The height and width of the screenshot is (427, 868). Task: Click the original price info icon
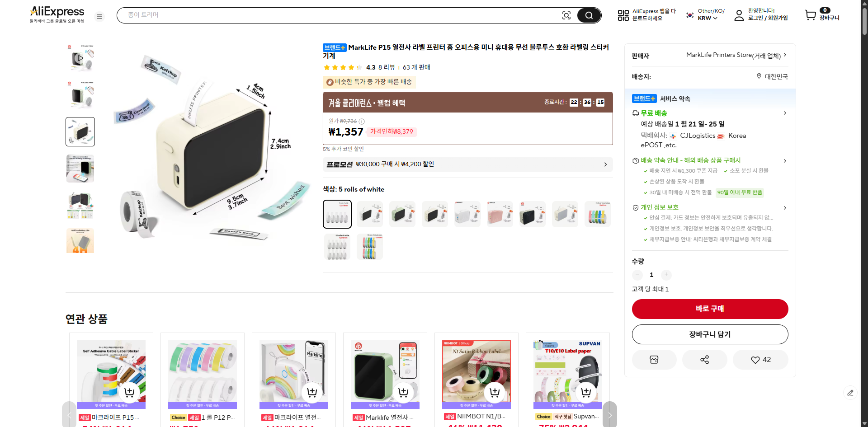362,122
